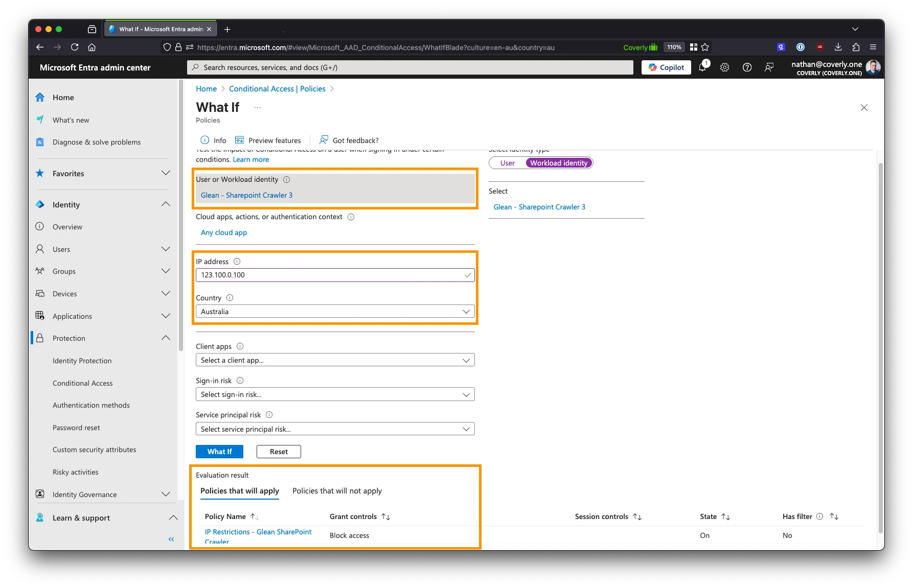913x588 pixels.
Task: Open the Client apps dropdown
Action: pos(335,360)
